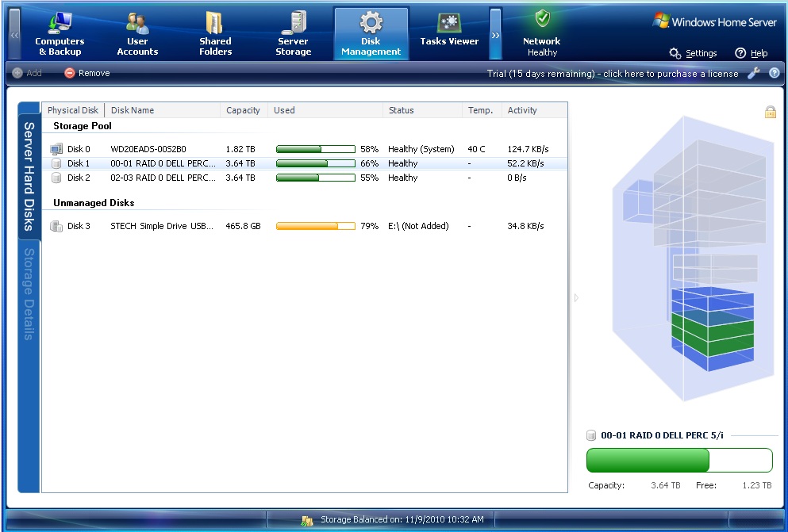Screen dimensions: 788x532
Task: Click the Remove disk button
Action: pos(87,73)
